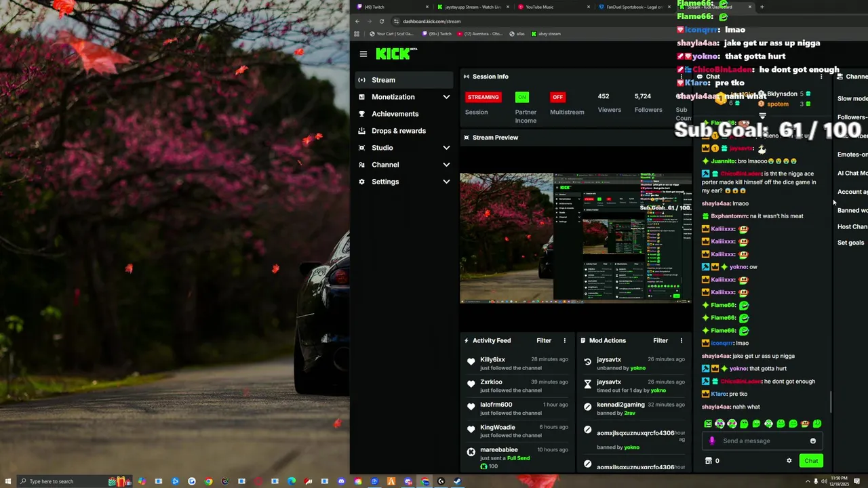Click KingWoadie in Activity Feed
Screen dimensions: 868x488
point(497,428)
